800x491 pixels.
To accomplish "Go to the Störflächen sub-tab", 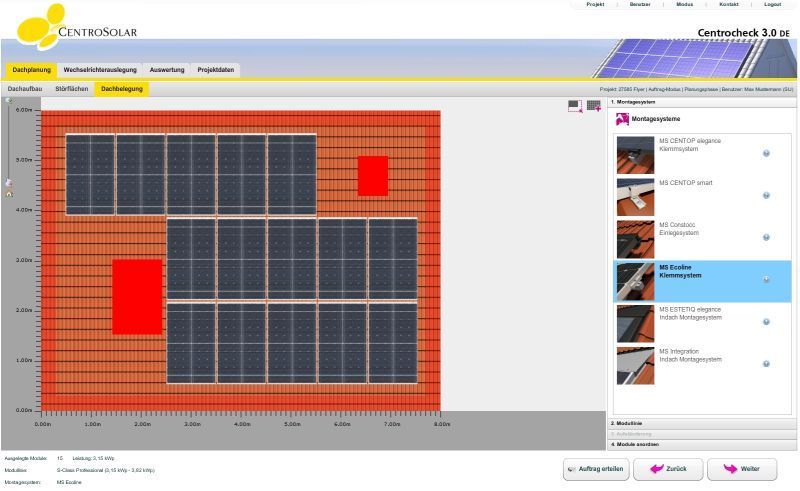I will pyautogui.click(x=72, y=89).
